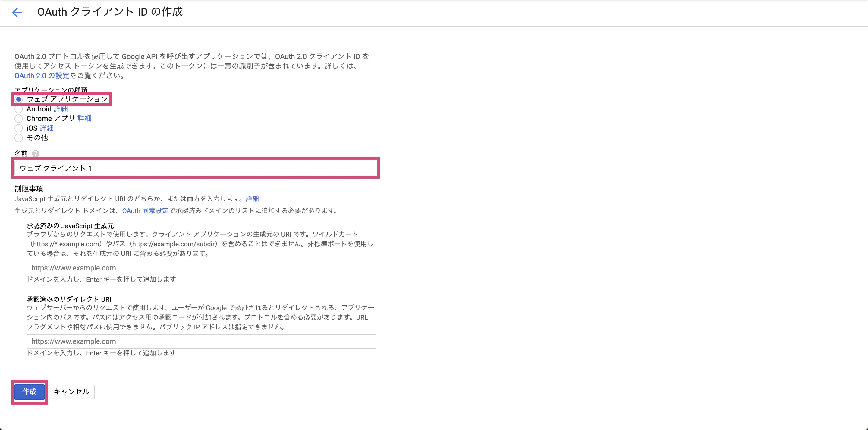The image size is (868, 430).
Task: Select the その他 radio button
Action: coord(19,138)
